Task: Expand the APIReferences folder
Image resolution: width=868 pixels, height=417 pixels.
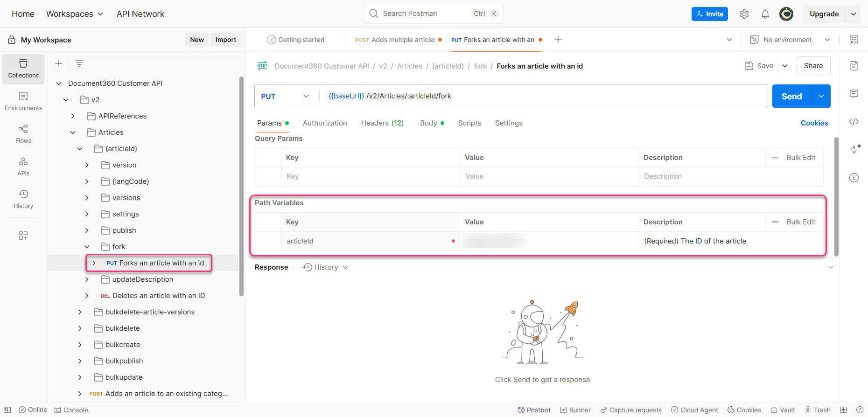Action: coord(73,116)
